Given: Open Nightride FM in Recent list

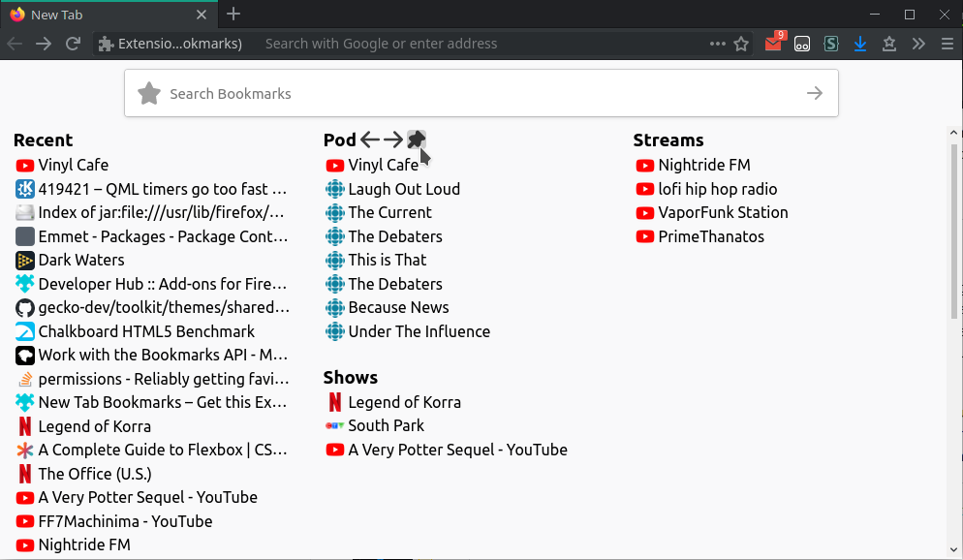Looking at the screenshot, I should (x=73, y=545).
